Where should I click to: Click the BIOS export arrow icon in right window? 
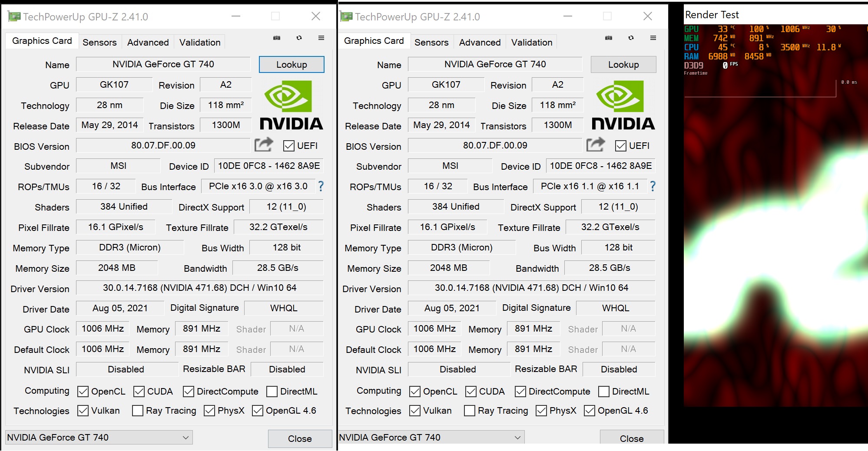[596, 145]
